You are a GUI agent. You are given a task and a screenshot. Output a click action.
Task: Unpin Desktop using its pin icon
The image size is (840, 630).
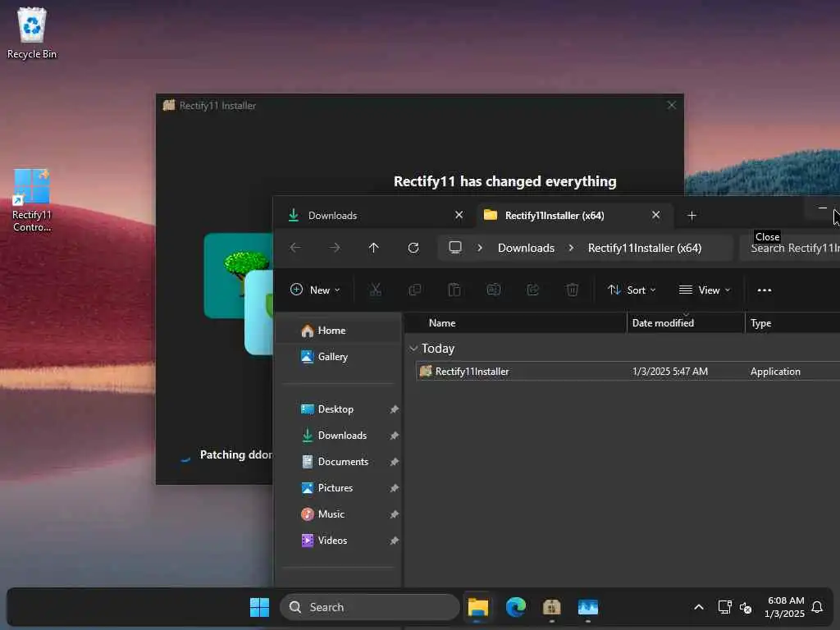(395, 409)
